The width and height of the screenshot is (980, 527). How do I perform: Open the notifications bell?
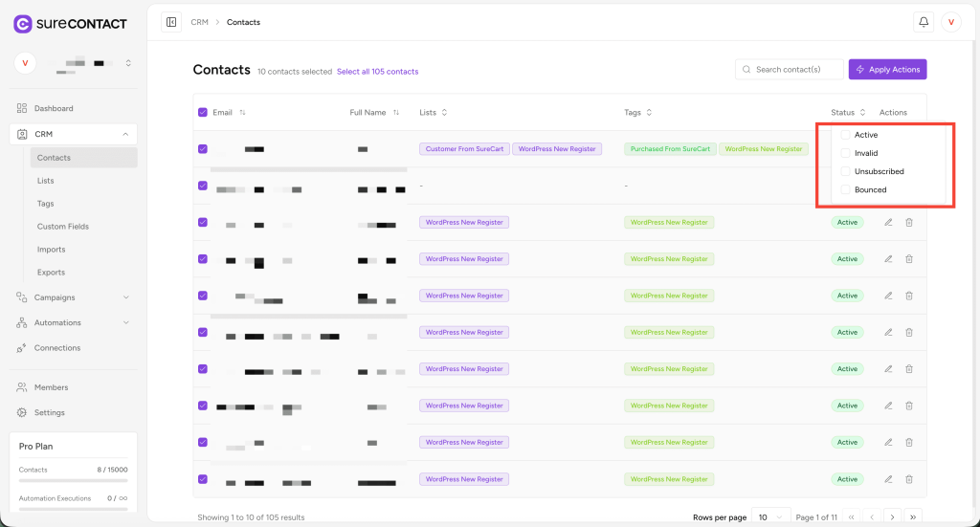(924, 22)
